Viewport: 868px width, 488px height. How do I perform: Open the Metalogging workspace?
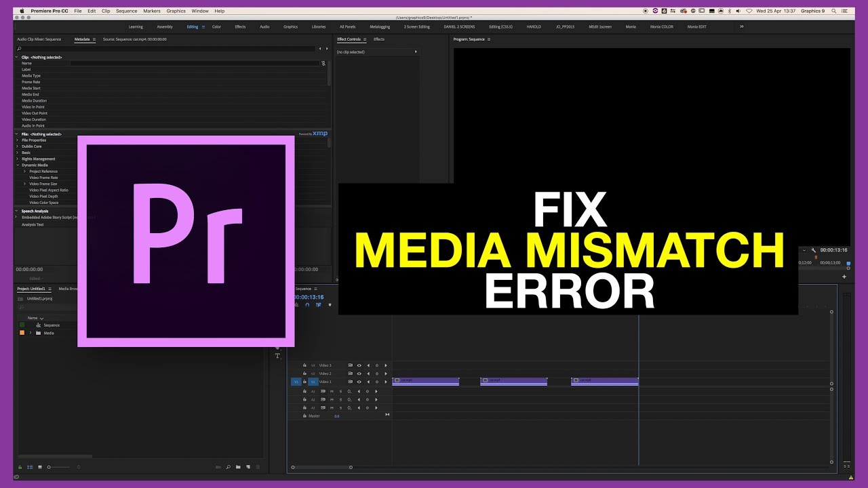tap(380, 26)
